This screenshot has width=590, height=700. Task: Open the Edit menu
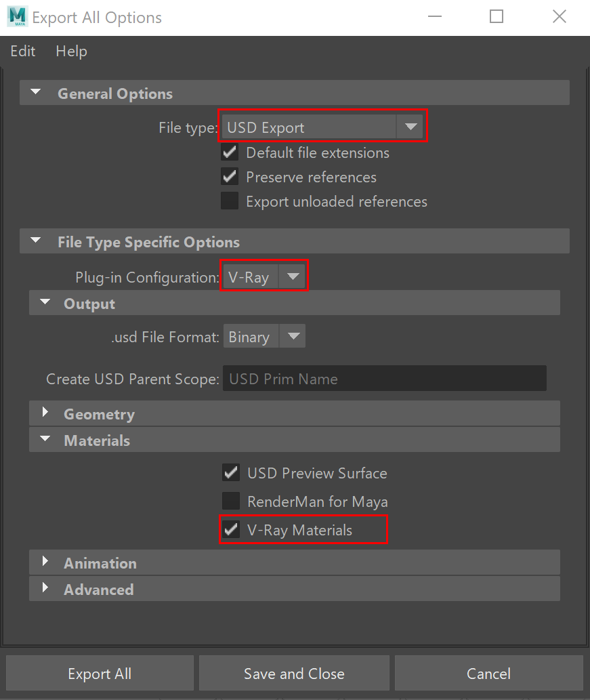[23, 51]
